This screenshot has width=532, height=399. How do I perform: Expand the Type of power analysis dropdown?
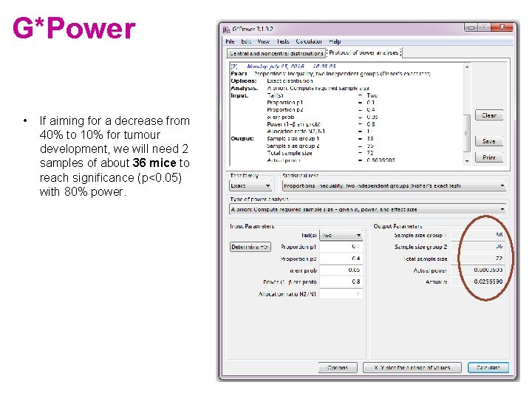click(367, 209)
